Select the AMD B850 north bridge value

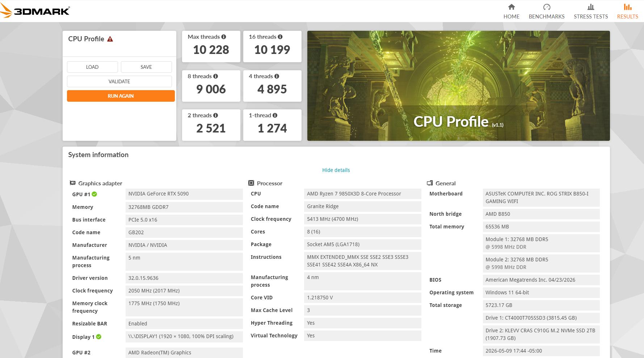tap(541, 214)
